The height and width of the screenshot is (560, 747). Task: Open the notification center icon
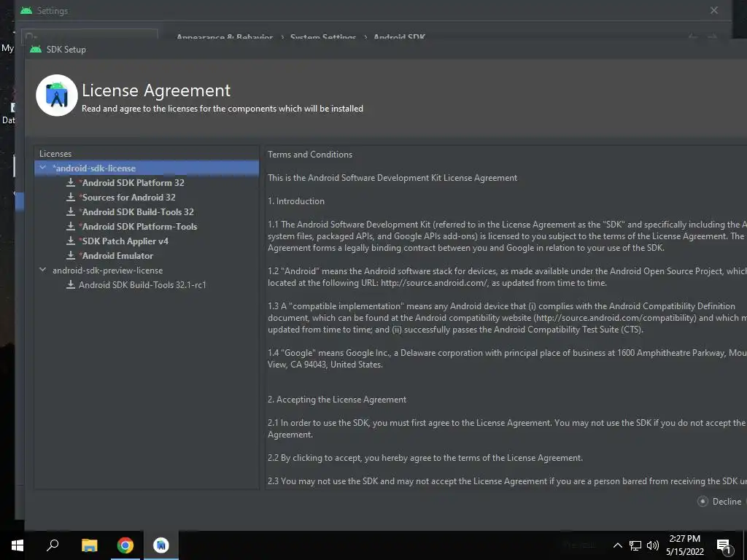tap(724, 546)
